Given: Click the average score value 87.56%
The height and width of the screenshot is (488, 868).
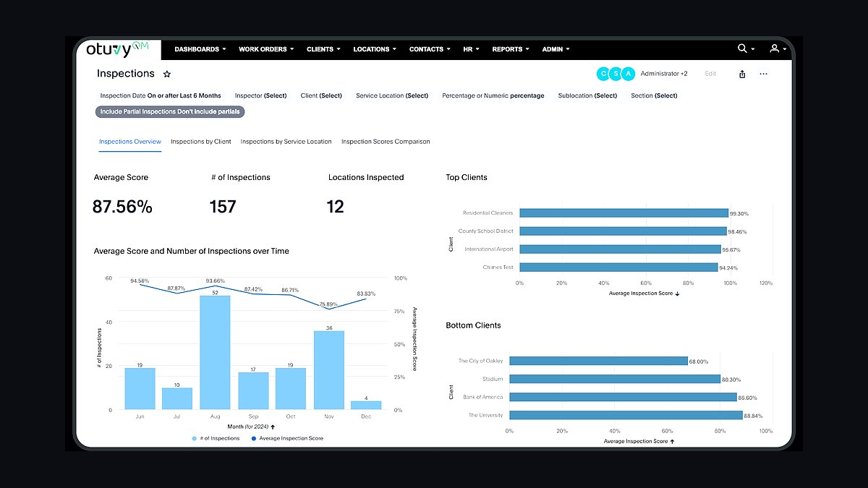Looking at the screenshot, I should click(122, 207).
